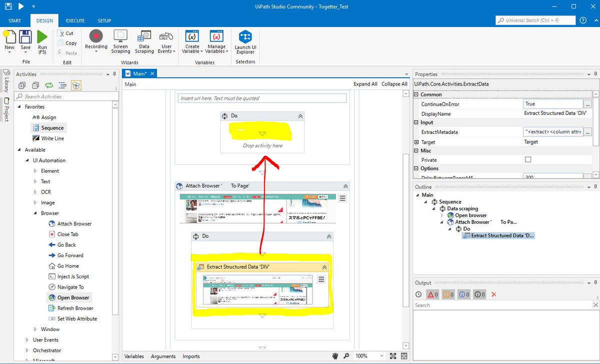Expand the OCR activities node
Image resolution: width=600 pixels, height=364 pixels.
35,192
